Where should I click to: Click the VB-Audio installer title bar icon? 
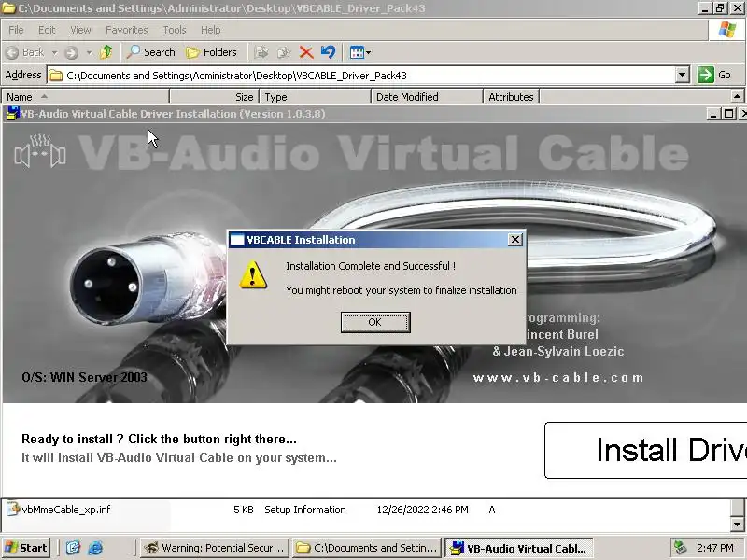12,113
